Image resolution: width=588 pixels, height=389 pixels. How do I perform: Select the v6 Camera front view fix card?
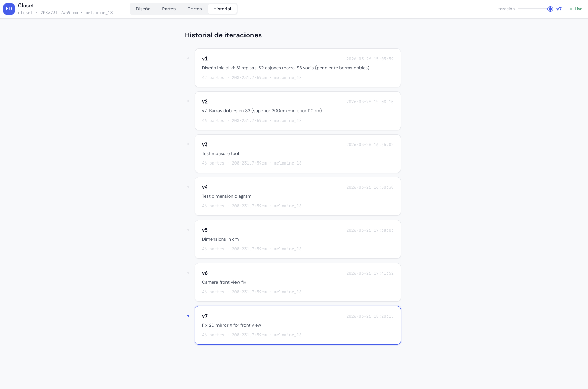(298, 282)
